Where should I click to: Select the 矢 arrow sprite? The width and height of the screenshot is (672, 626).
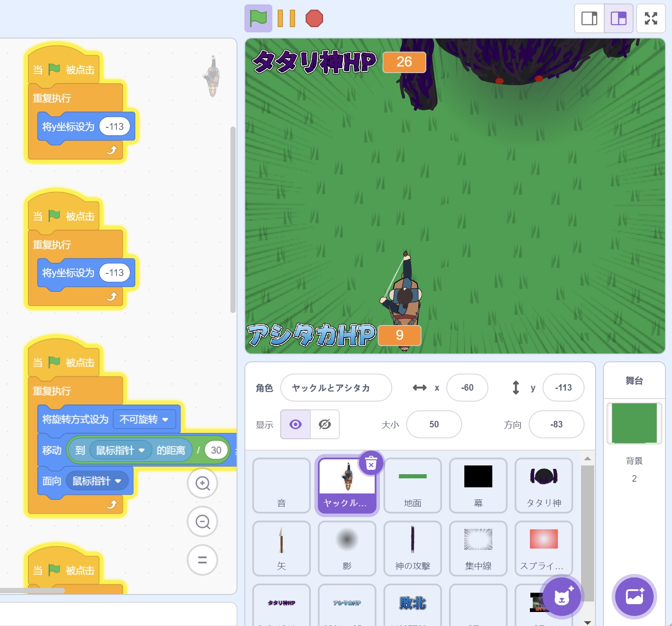(x=282, y=549)
